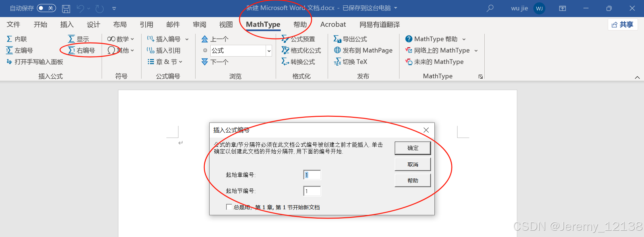Click Export Equations (导出公式) icon
Image resolution: width=644 pixels, height=237 pixels.
337,39
